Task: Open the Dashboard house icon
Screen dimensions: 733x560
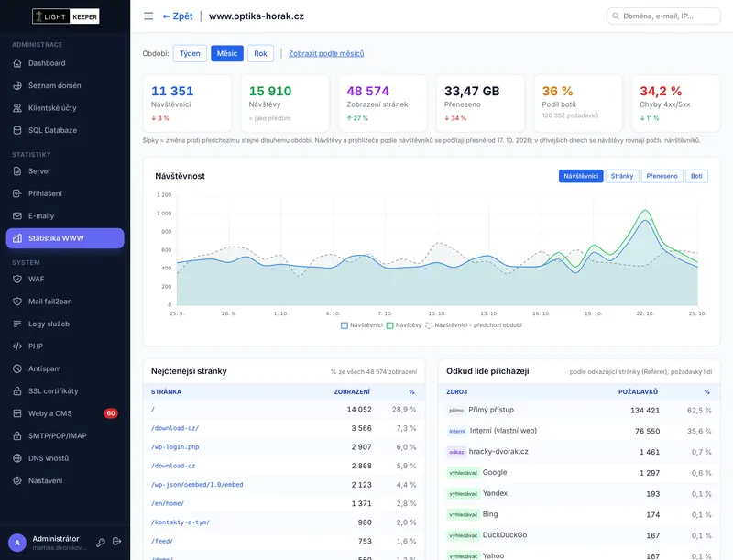Action: pos(17,63)
